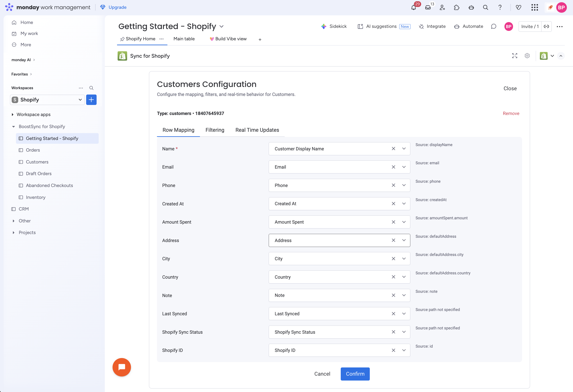Open the Shopify Home tab options dots
Screen dimensions: 573x392
161,39
